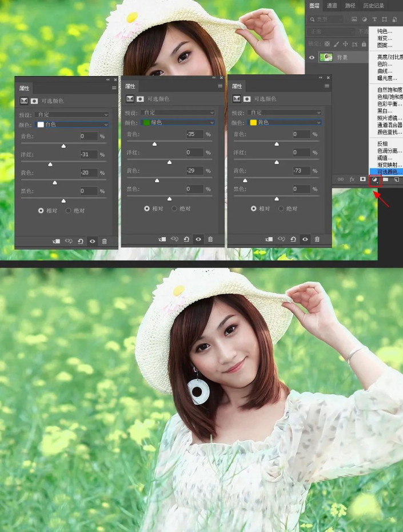Delete adjustment in 白色 properties panel

104,241
